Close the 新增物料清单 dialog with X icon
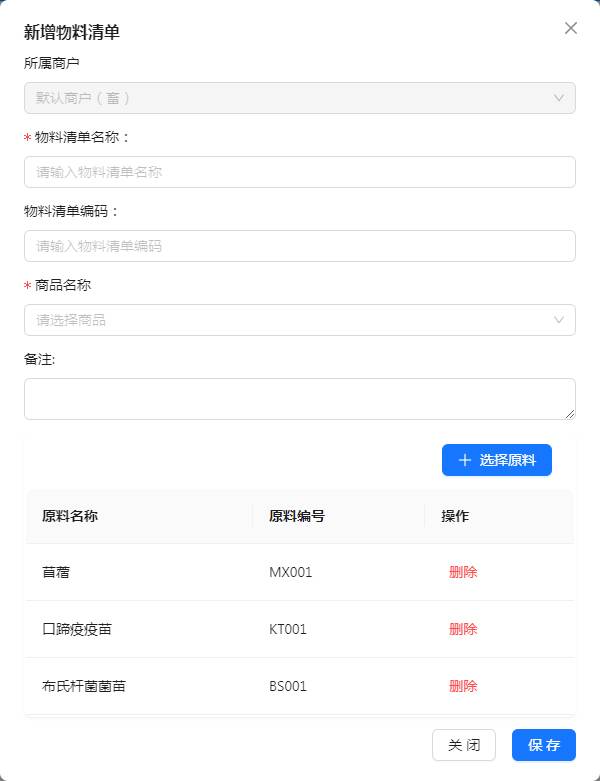This screenshot has height=781, width=600. click(x=571, y=28)
